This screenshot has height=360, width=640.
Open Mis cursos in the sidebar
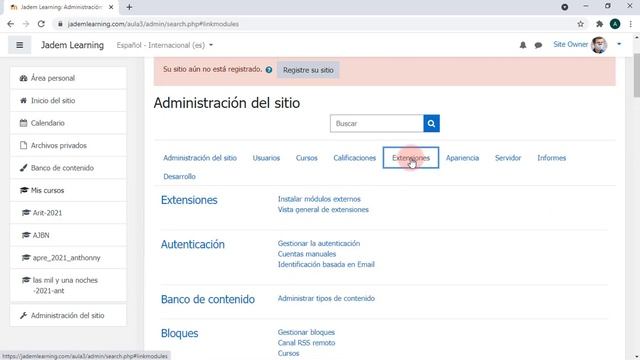[x=68, y=190]
